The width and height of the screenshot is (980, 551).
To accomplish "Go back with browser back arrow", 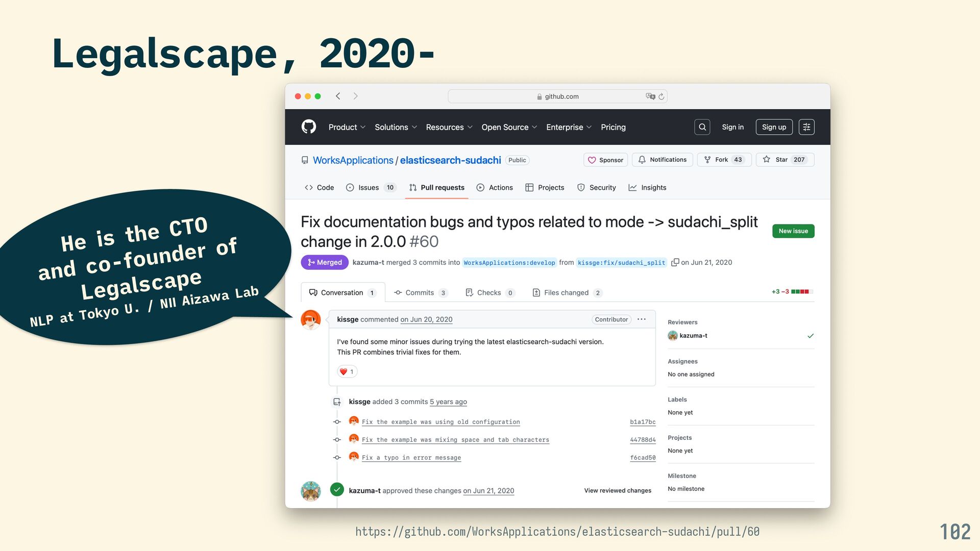I will coord(338,96).
